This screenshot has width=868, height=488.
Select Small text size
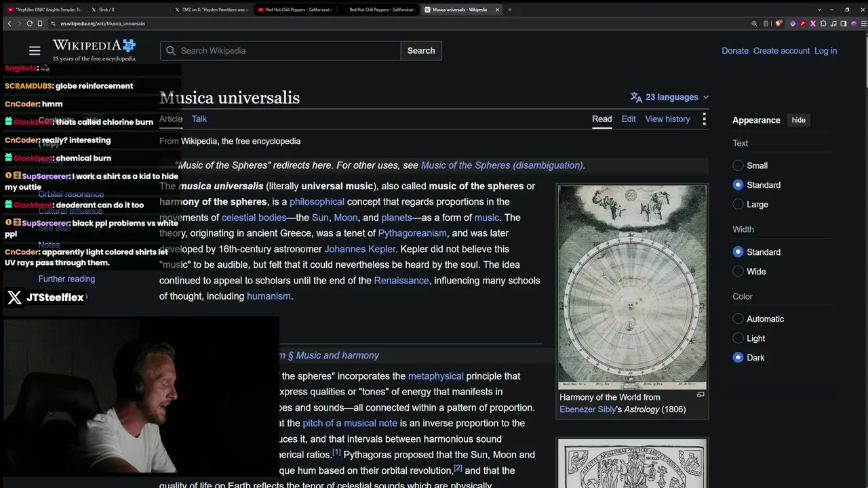coord(738,165)
